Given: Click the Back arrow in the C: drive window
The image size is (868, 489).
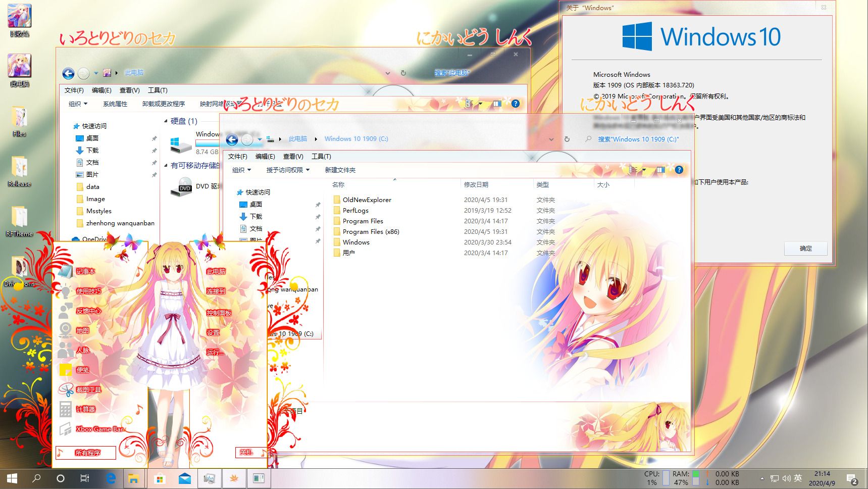Looking at the screenshot, I should click(232, 139).
